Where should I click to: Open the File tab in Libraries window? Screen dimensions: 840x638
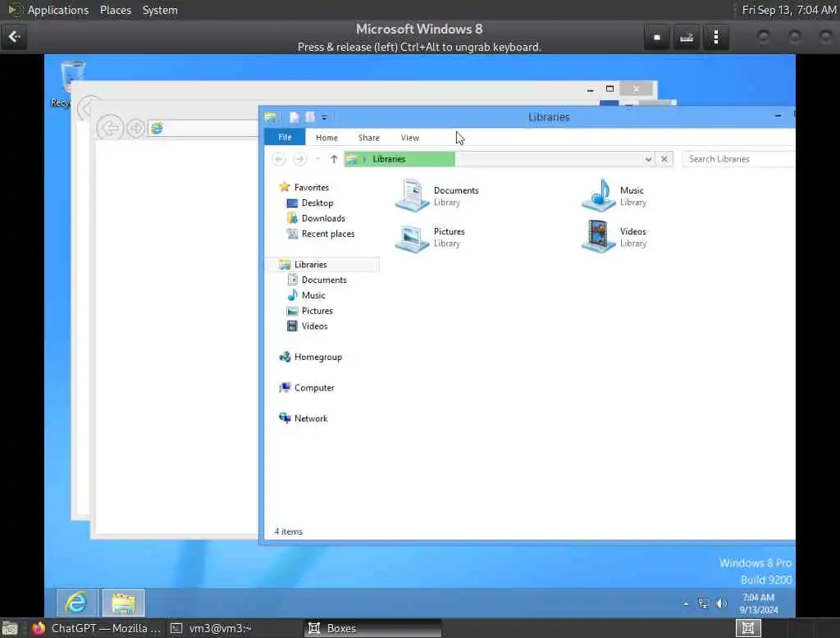285,138
